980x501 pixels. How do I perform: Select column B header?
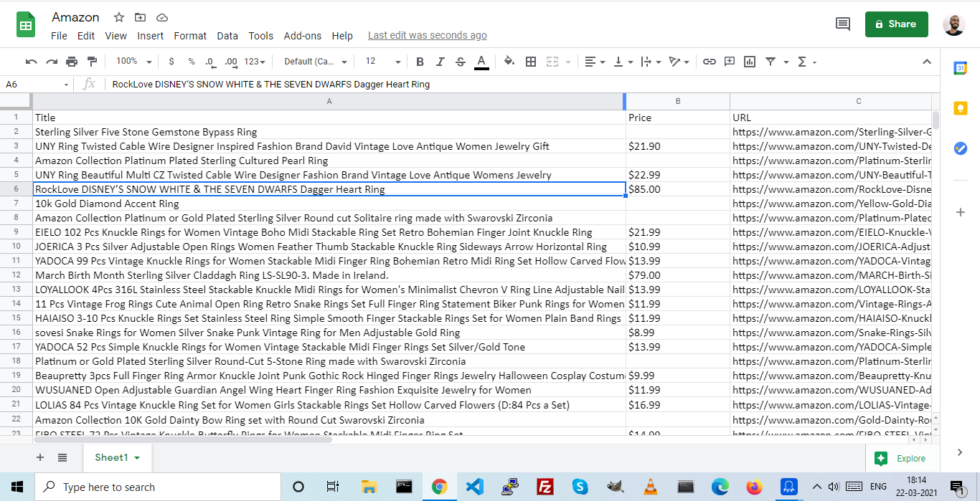click(677, 101)
